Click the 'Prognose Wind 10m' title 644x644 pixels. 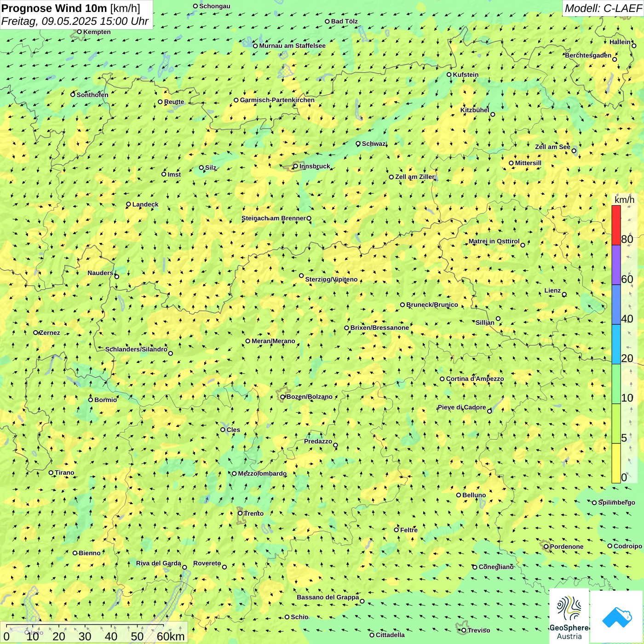tap(54, 8)
